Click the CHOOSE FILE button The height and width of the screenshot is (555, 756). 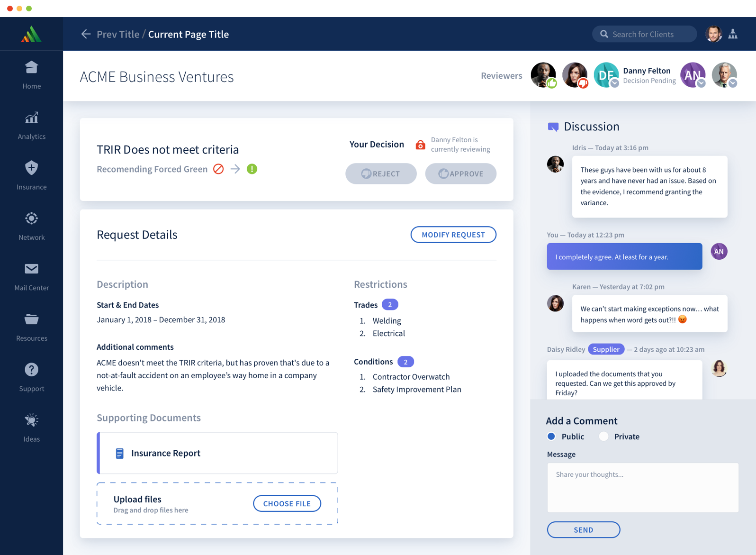pyautogui.click(x=287, y=503)
